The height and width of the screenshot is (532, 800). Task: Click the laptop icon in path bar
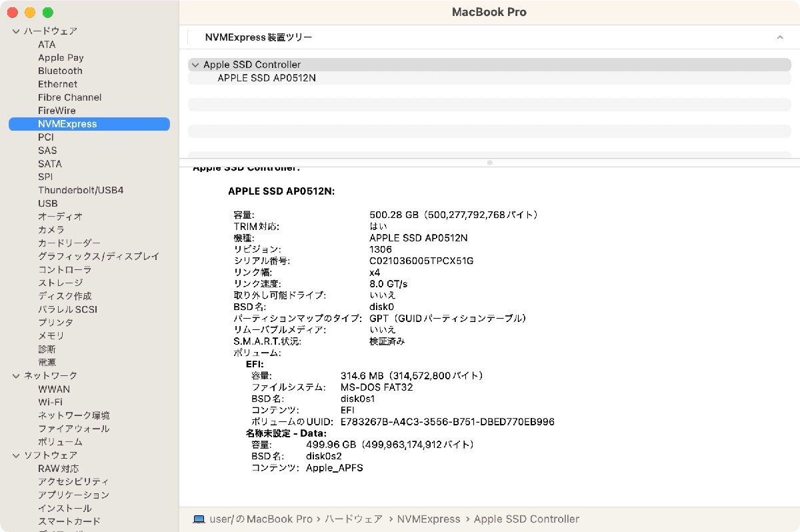pos(199,519)
